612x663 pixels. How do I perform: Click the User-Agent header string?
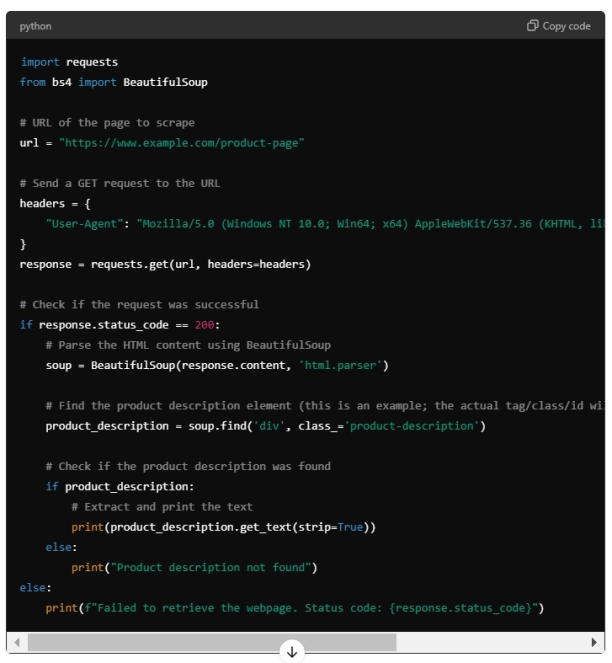[85, 223]
